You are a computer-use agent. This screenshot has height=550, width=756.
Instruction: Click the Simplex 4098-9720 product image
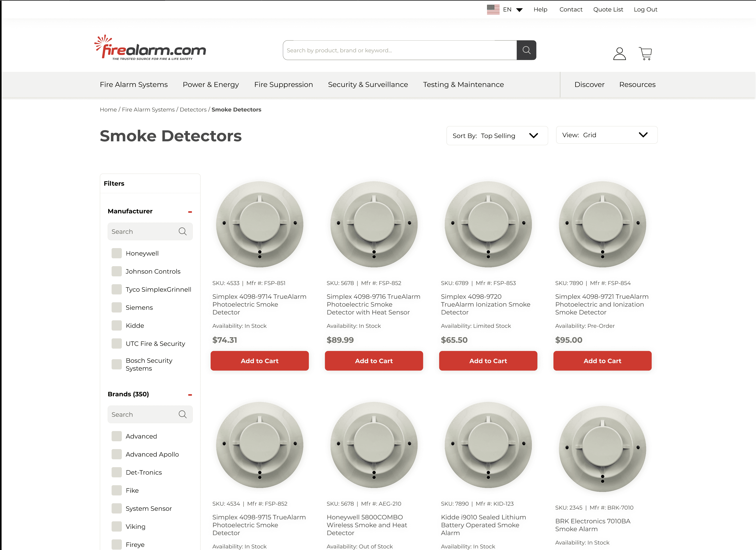[x=488, y=224]
